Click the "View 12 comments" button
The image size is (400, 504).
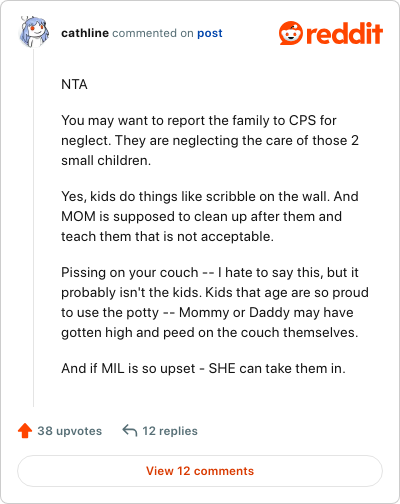pos(200,471)
